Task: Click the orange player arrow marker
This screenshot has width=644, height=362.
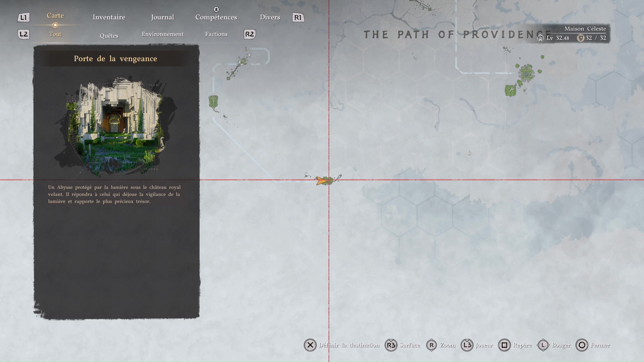Action: point(321,181)
